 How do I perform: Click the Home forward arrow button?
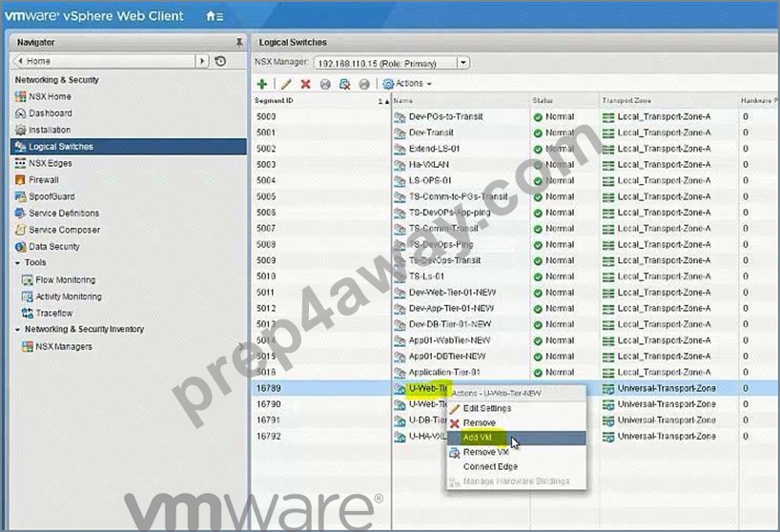pyautogui.click(x=202, y=61)
